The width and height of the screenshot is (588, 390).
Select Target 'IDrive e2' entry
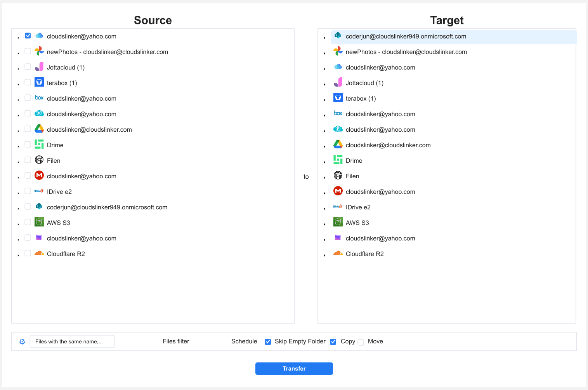(x=358, y=207)
